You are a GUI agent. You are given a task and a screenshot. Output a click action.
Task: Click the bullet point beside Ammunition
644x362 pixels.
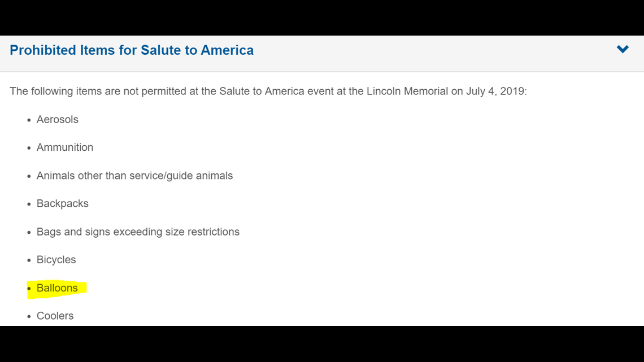click(29, 148)
